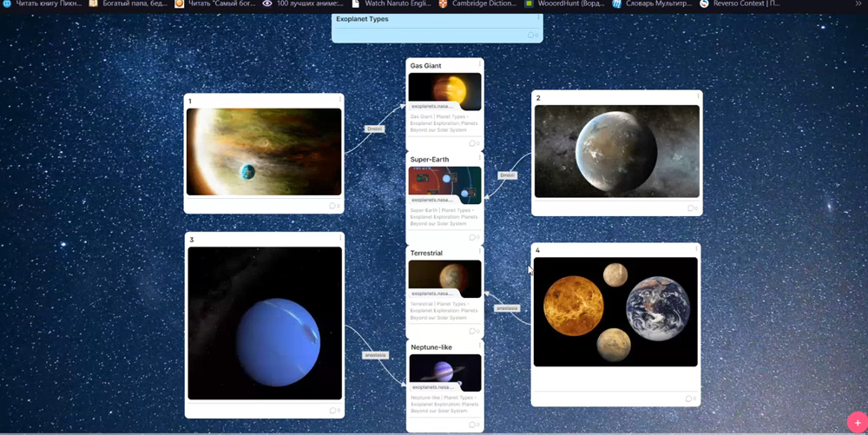Click the pink plus button to add post

pyautogui.click(x=858, y=423)
